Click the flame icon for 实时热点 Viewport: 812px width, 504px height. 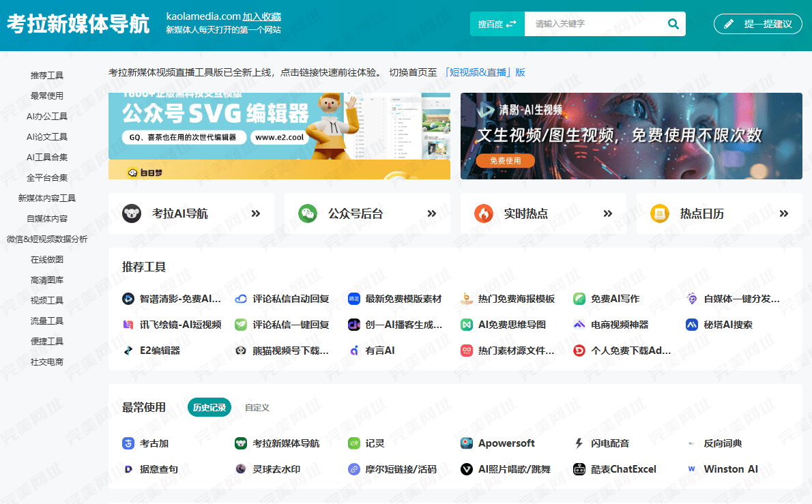(484, 213)
